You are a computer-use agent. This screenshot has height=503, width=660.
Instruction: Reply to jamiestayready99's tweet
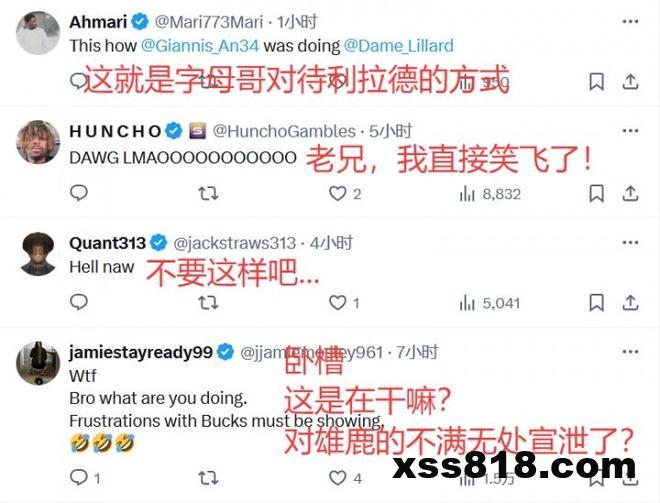point(79,477)
